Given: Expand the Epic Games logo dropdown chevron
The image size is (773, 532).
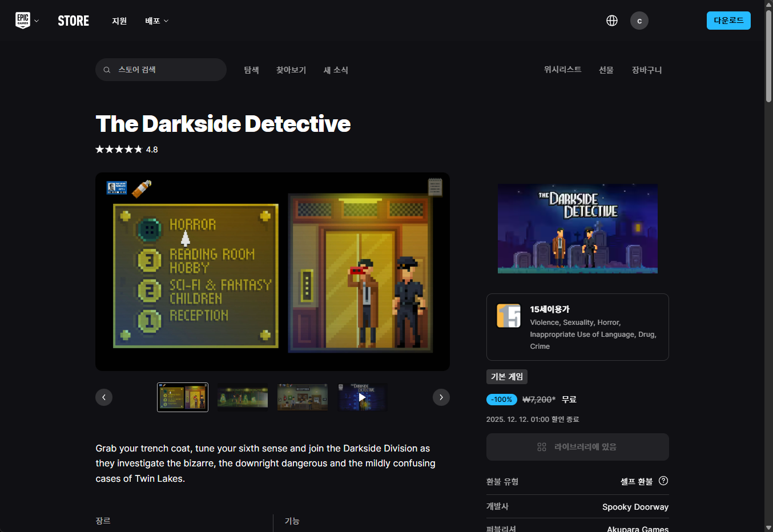Looking at the screenshot, I should [x=37, y=21].
